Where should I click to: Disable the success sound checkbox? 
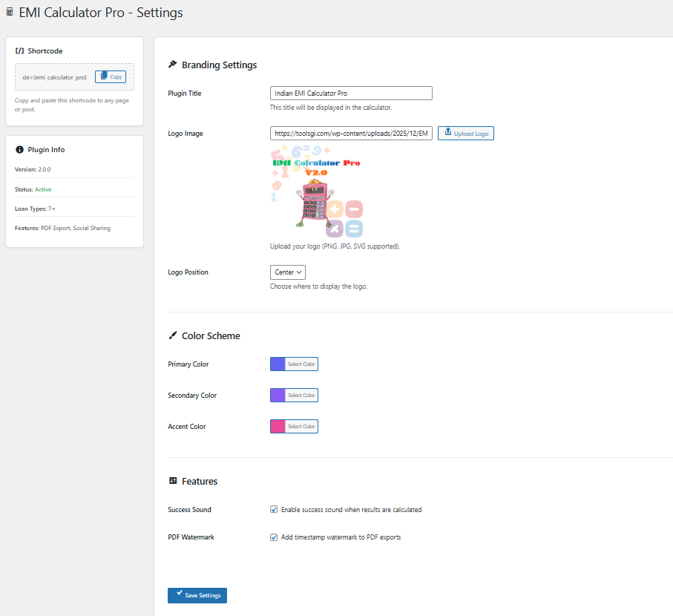[x=274, y=510]
